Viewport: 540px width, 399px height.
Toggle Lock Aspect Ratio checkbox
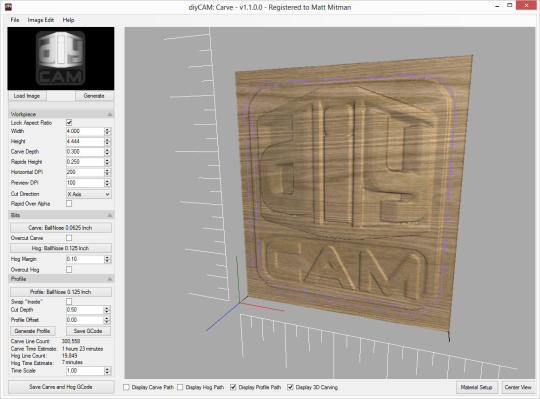69,123
